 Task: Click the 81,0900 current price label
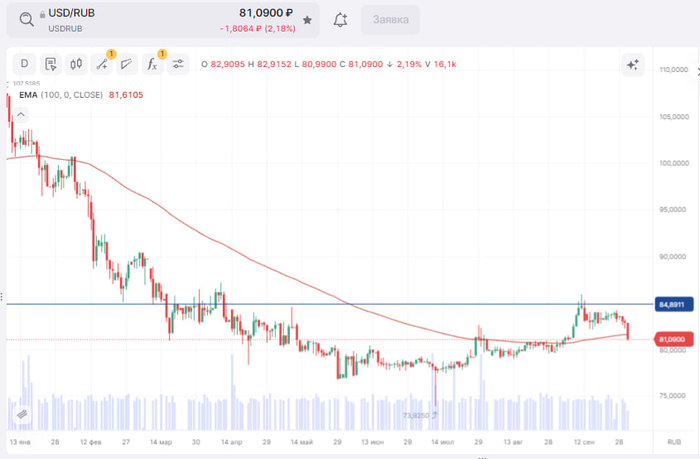point(671,340)
